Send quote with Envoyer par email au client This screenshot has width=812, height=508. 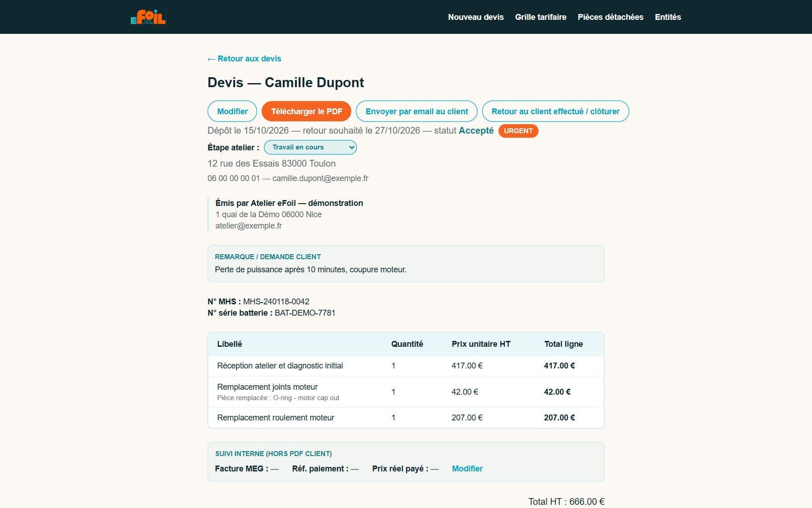pos(416,111)
